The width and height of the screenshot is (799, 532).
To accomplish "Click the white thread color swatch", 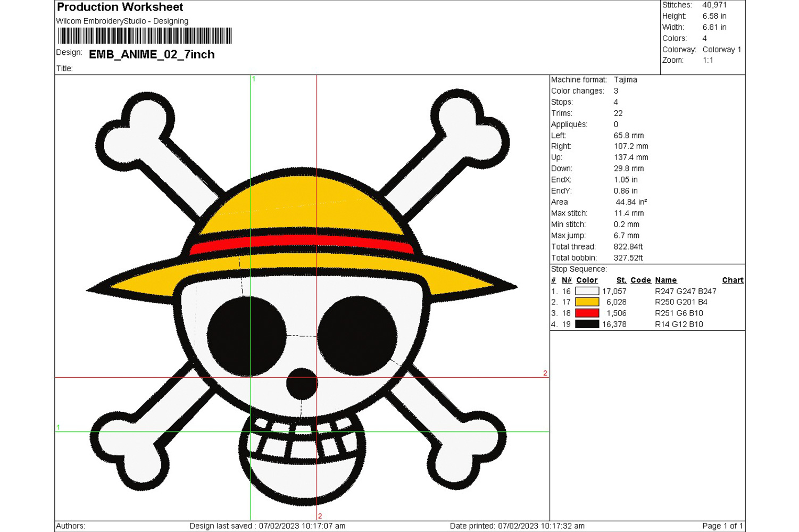I will [587, 291].
